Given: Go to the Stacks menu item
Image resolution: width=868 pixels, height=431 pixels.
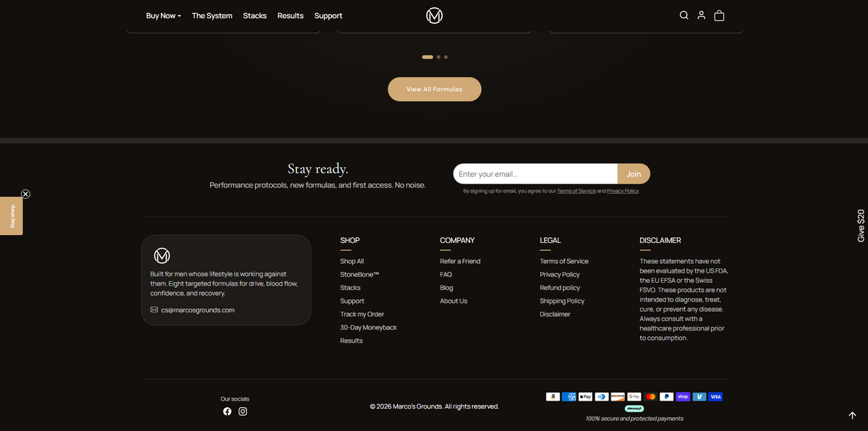Looking at the screenshot, I should (x=255, y=15).
